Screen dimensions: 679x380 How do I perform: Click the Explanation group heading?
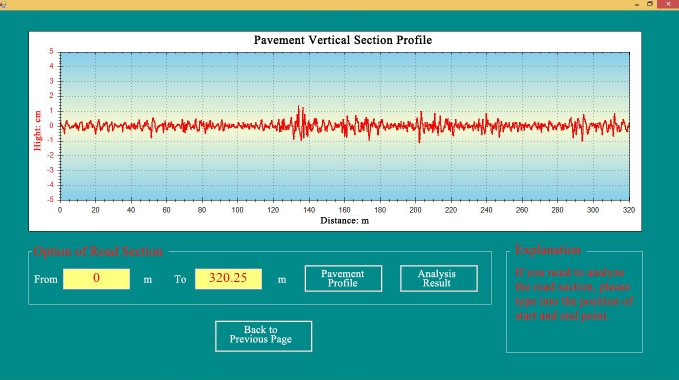click(x=548, y=250)
